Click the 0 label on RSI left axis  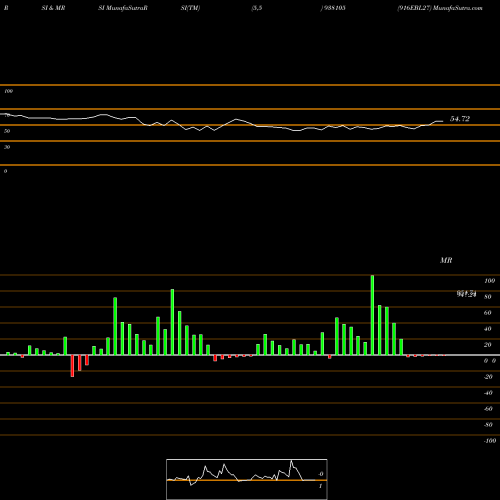5,171
